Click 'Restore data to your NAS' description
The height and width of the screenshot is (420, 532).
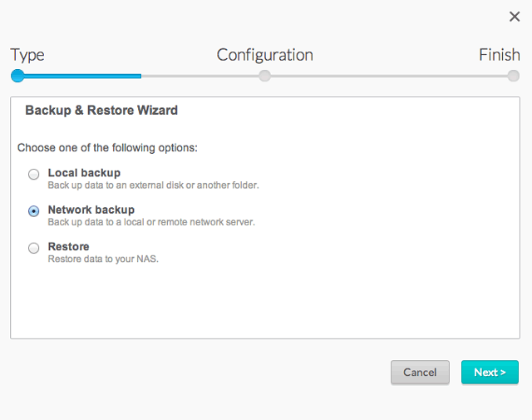point(103,259)
